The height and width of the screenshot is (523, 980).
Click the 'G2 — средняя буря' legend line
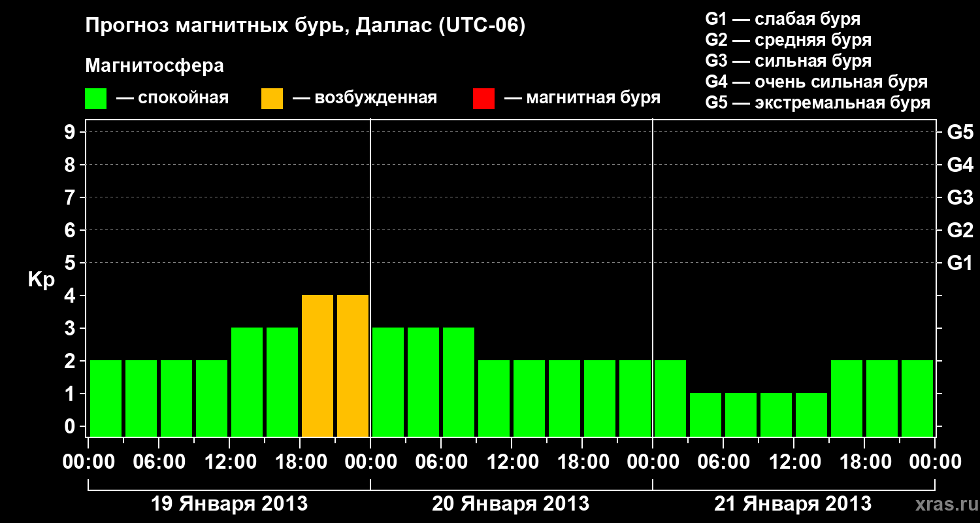pyautogui.click(x=788, y=40)
